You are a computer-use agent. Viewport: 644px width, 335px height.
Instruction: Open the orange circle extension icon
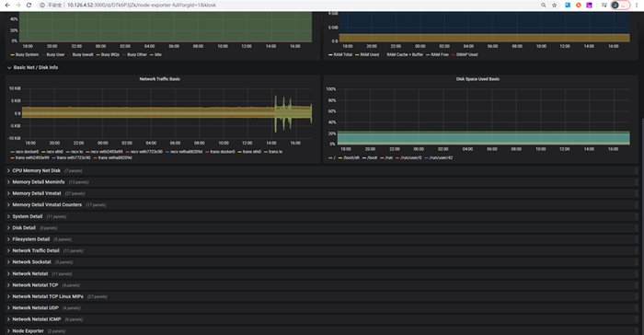coord(579,5)
